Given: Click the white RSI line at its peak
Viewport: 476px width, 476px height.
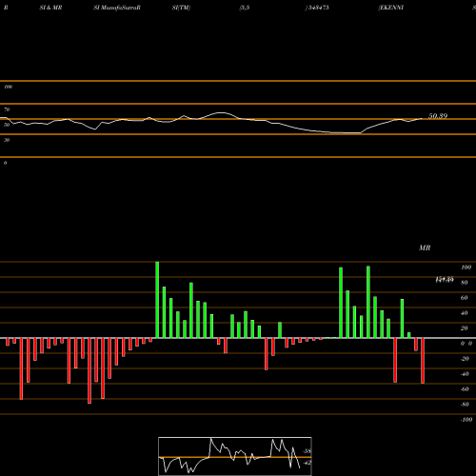Looking at the screenshot, I should point(221,112).
